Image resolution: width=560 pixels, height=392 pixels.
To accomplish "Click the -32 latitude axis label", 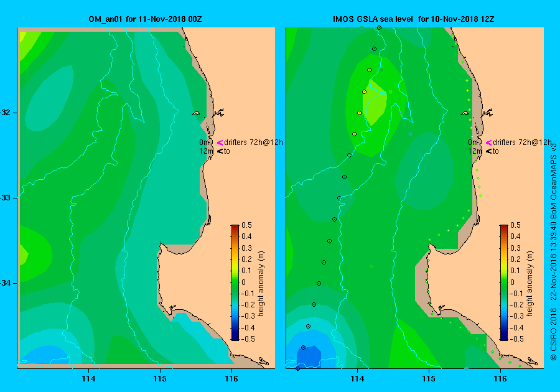I will pos(6,113).
